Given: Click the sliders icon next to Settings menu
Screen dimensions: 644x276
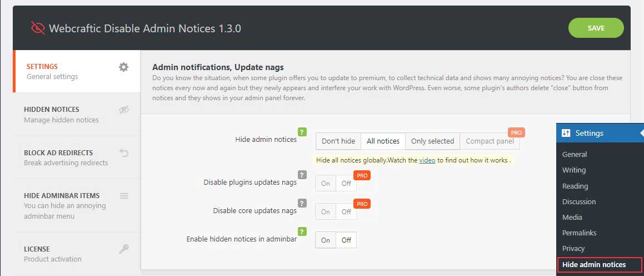Looking at the screenshot, I should 566,133.
